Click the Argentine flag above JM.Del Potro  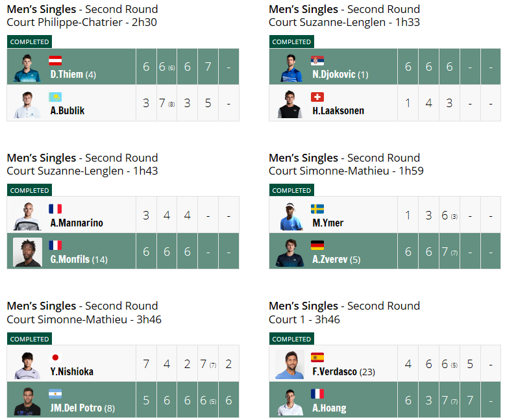click(55, 394)
